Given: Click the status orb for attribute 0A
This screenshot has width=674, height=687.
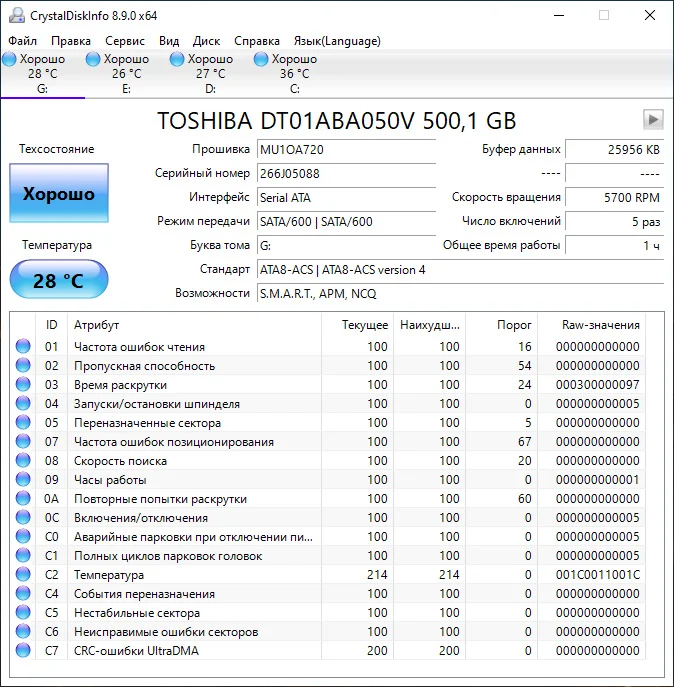Looking at the screenshot, I should pos(23,498).
